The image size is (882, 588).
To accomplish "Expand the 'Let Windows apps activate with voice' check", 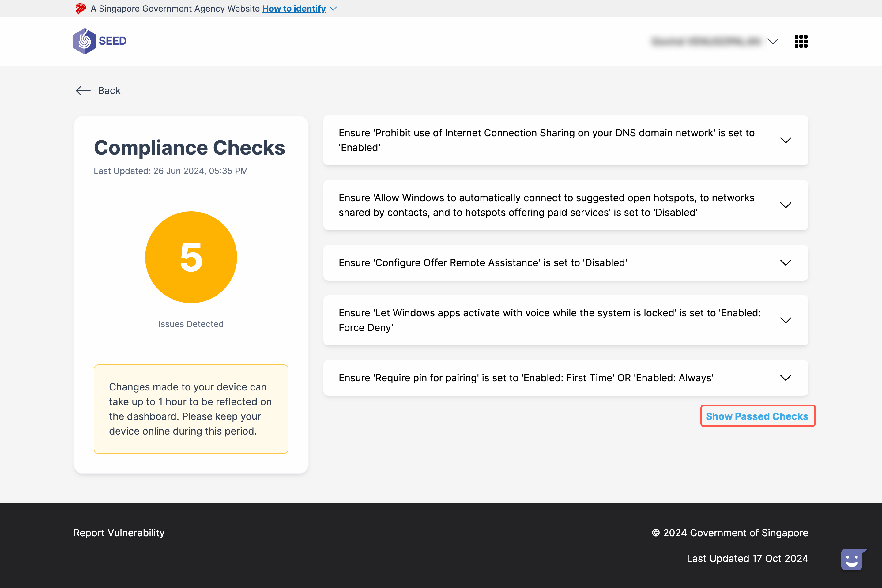I will [786, 320].
